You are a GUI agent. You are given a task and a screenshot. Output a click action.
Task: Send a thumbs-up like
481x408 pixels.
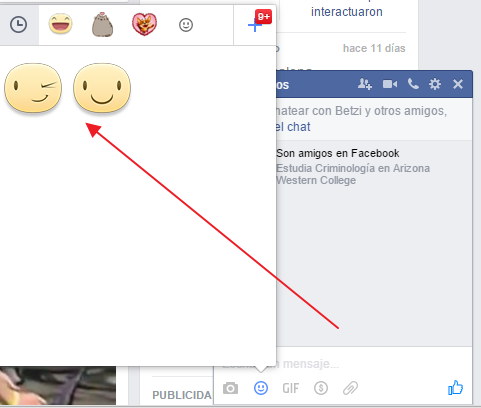[455, 387]
